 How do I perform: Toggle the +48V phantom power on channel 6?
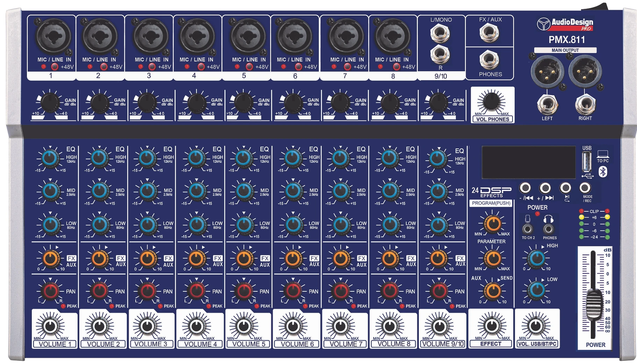298,67
